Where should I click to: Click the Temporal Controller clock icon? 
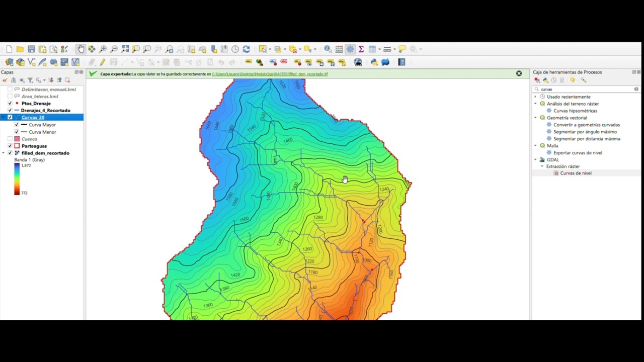235,49
